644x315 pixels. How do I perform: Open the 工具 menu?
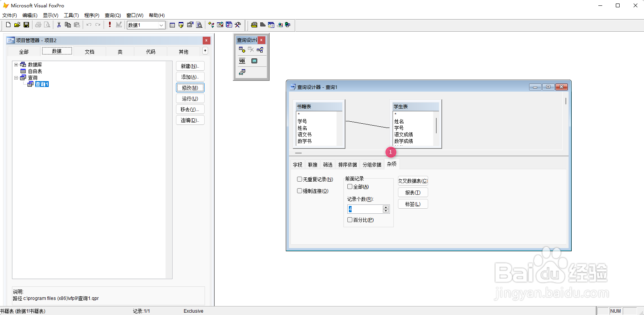point(71,15)
